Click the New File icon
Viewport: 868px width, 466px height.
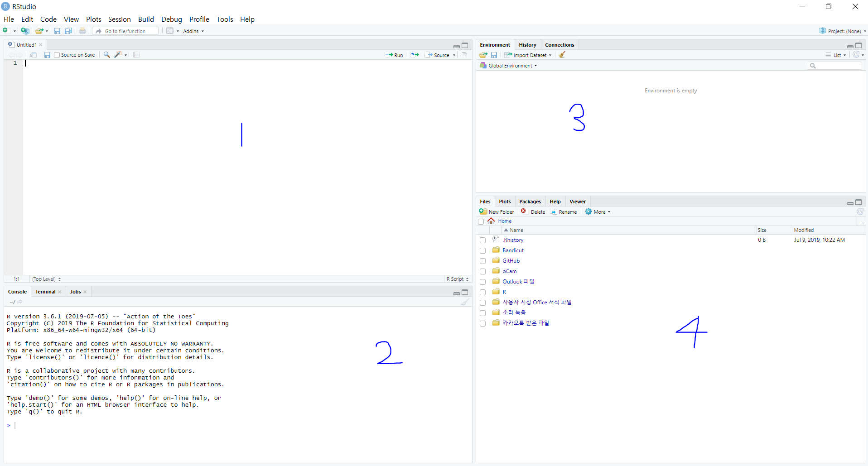click(x=5, y=31)
